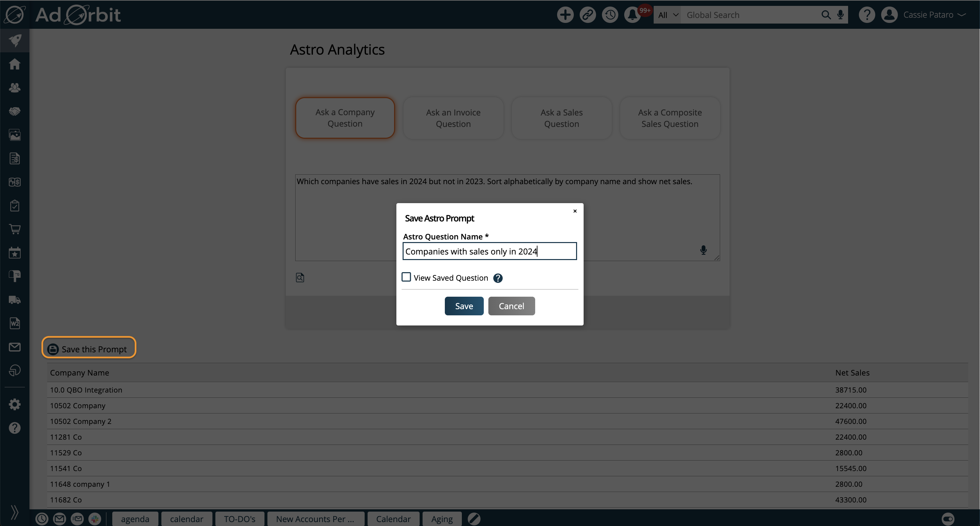This screenshot has height=526, width=980.
Task: Open the agenda shortcut tab
Action: coord(135,519)
